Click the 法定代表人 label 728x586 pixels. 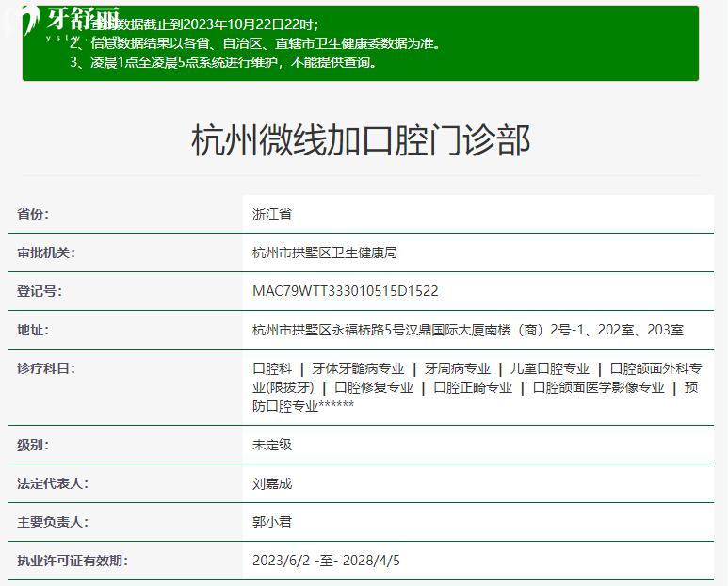click(52, 483)
